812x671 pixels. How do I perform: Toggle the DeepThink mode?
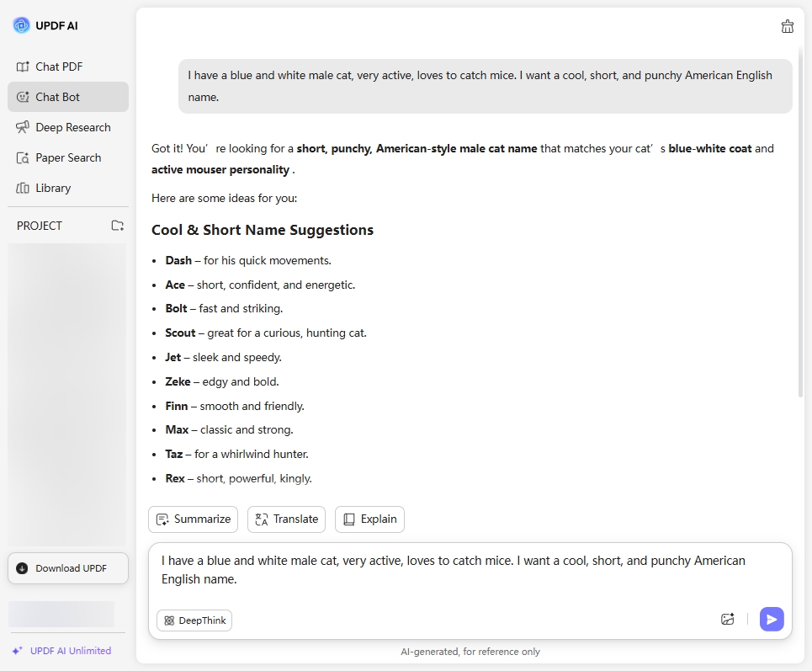click(x=194, y=620)
